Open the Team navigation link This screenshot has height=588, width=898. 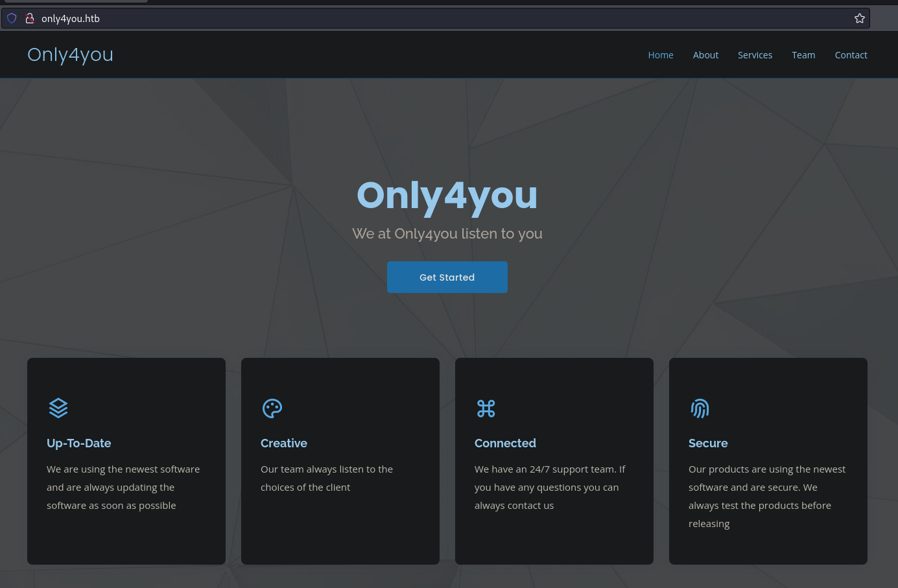point(803,55)
